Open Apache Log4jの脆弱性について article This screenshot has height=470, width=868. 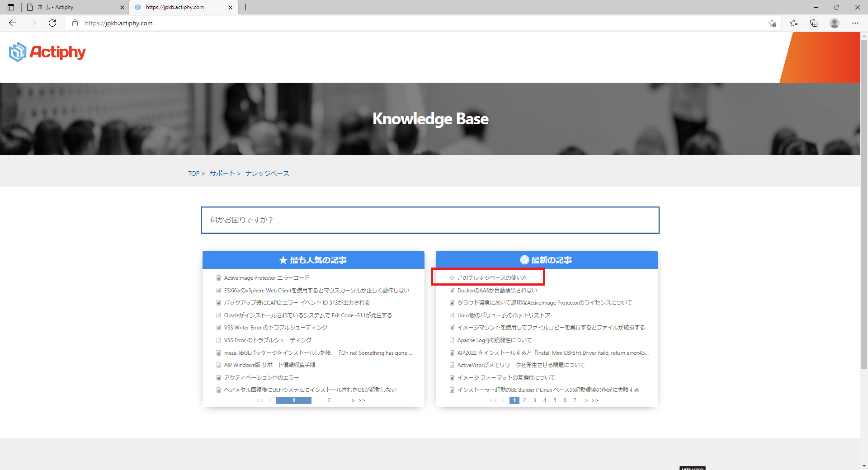click(x=495, y=340)
